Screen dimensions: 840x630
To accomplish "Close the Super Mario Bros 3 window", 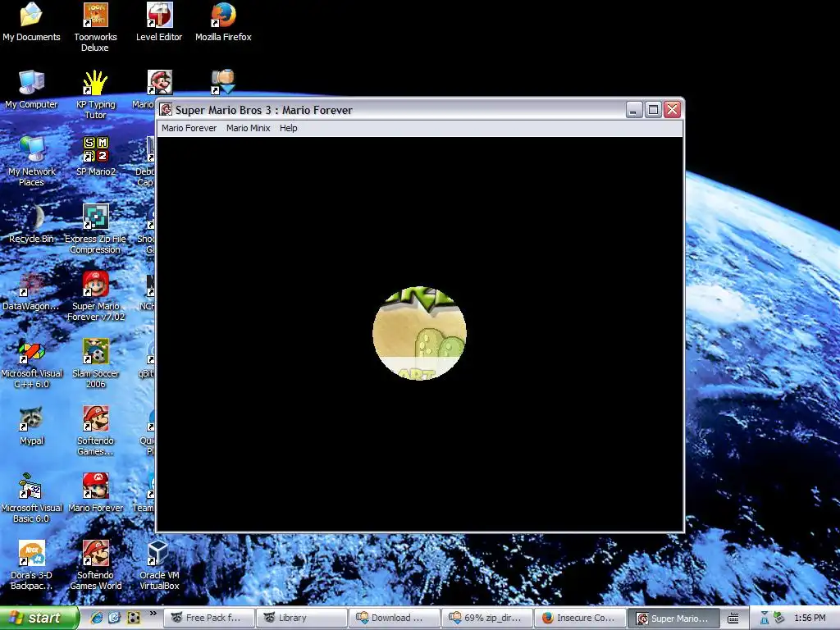I will [x=673, y=110].
